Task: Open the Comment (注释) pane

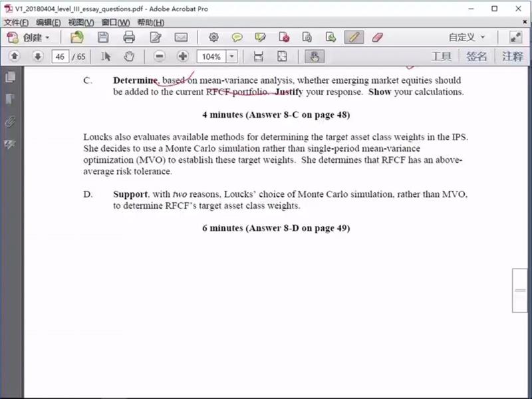Action: 512,57
